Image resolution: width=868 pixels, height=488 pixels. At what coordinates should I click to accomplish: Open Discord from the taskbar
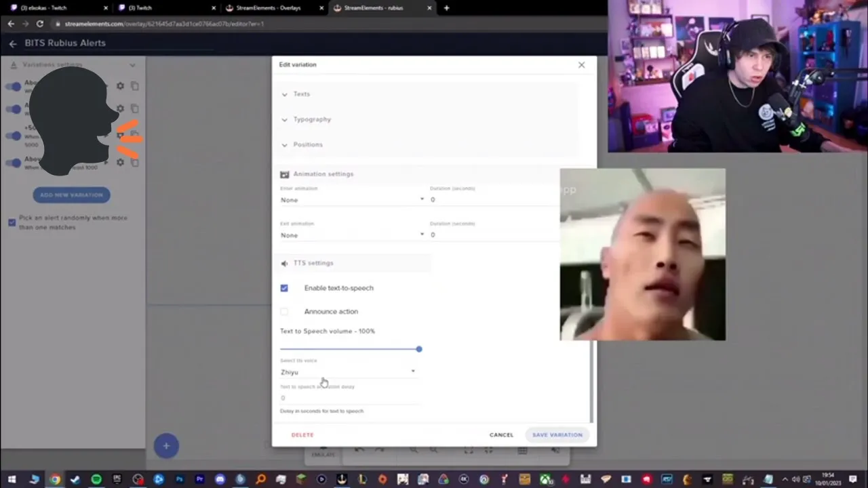point(220,480)
